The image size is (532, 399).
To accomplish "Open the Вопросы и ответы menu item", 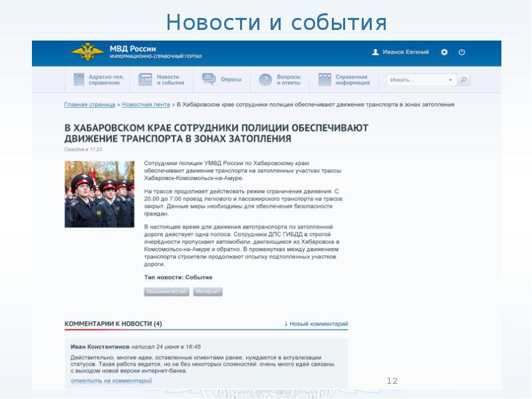I will tap(289, 80).
